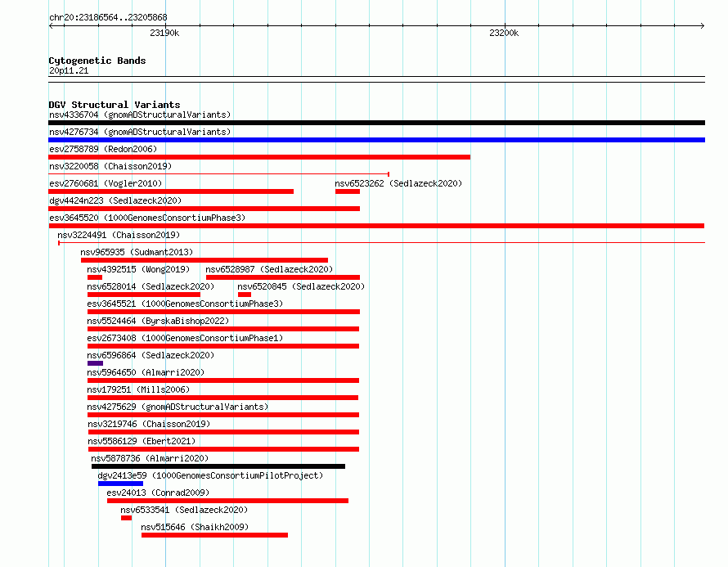Select the purple bar under nsv6596864
The image size is (728, 567).
95,363
